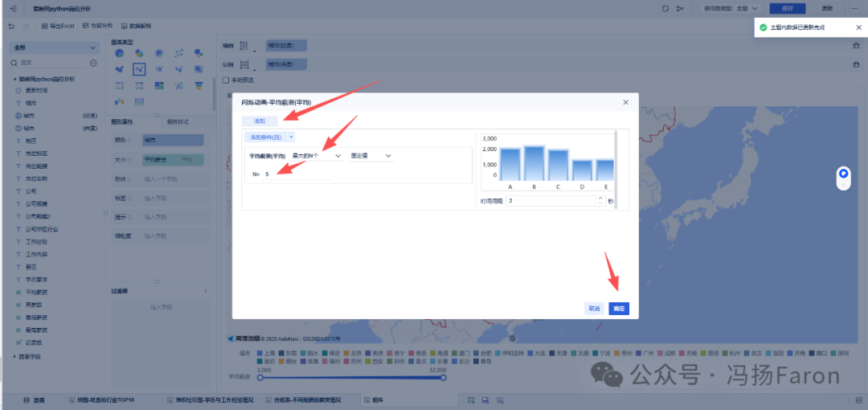The image size is (868, 410).
Task: Click the 更新 button in top bar
Action: click(827, 8)
